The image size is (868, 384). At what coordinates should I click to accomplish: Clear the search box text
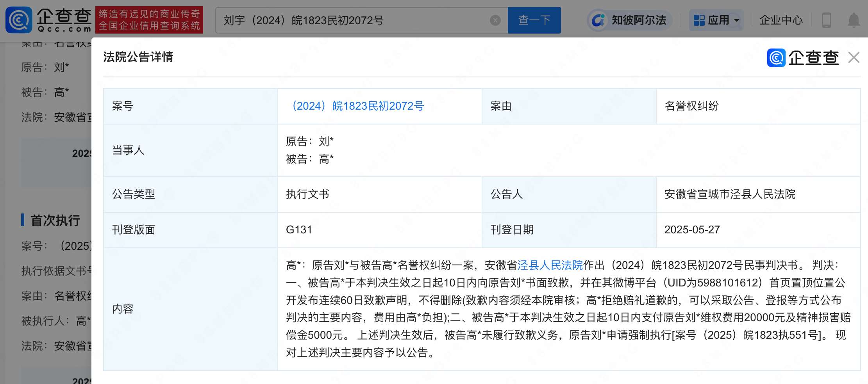coord(495,20)
